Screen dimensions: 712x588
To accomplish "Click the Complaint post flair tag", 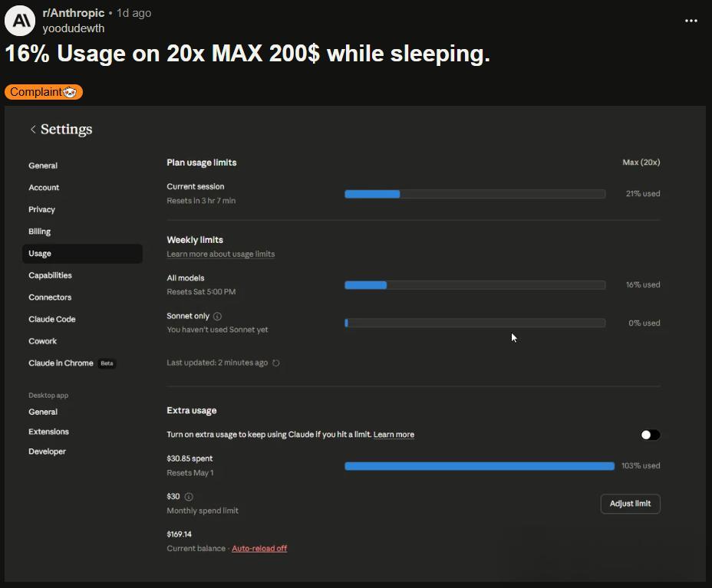I will 44,92.
